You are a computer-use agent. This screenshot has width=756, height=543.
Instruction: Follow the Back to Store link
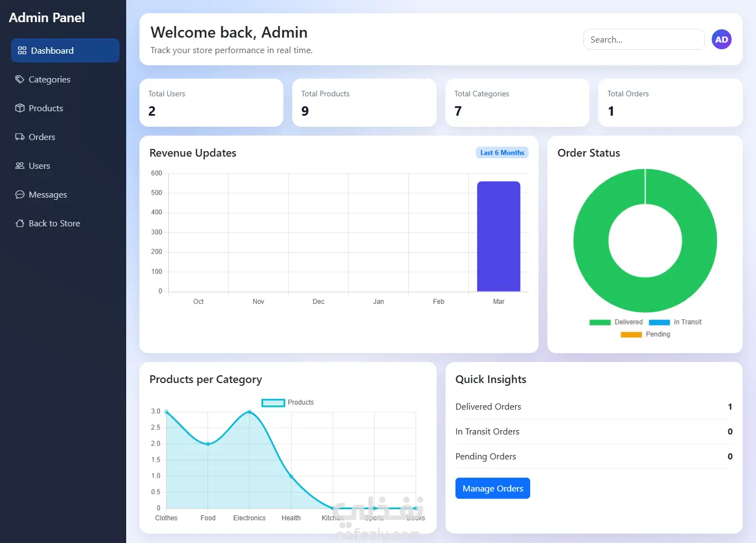65,223
